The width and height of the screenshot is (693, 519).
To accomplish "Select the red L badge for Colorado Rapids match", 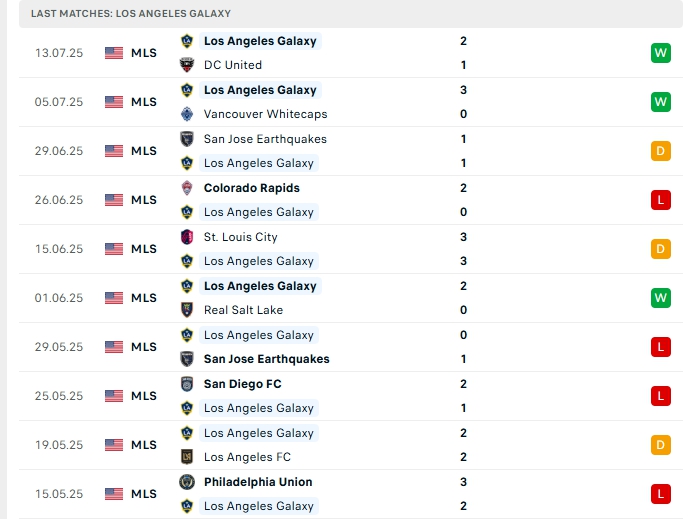I will 660,200.
